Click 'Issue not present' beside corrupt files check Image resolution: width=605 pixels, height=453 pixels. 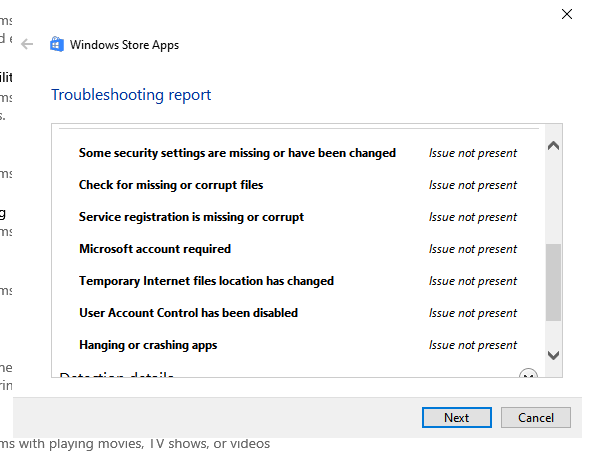point(473,185)
